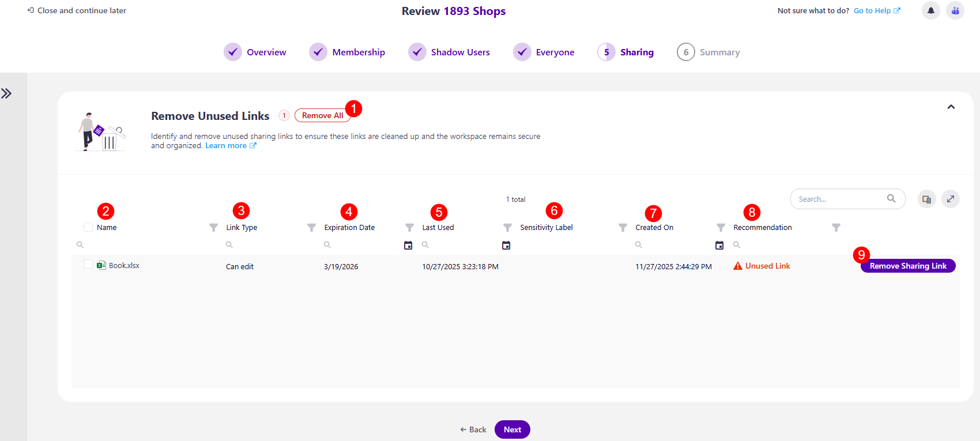Click Close and continue later
980x441 pixels.
[x=77, y=10]
